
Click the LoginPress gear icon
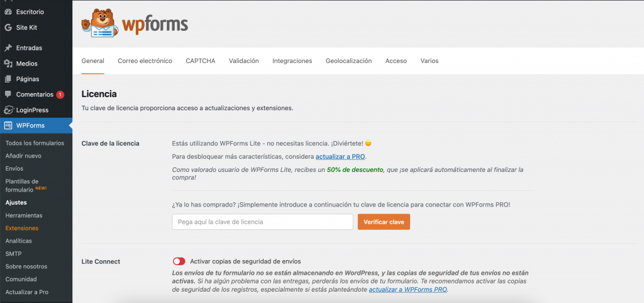[8, 110]
